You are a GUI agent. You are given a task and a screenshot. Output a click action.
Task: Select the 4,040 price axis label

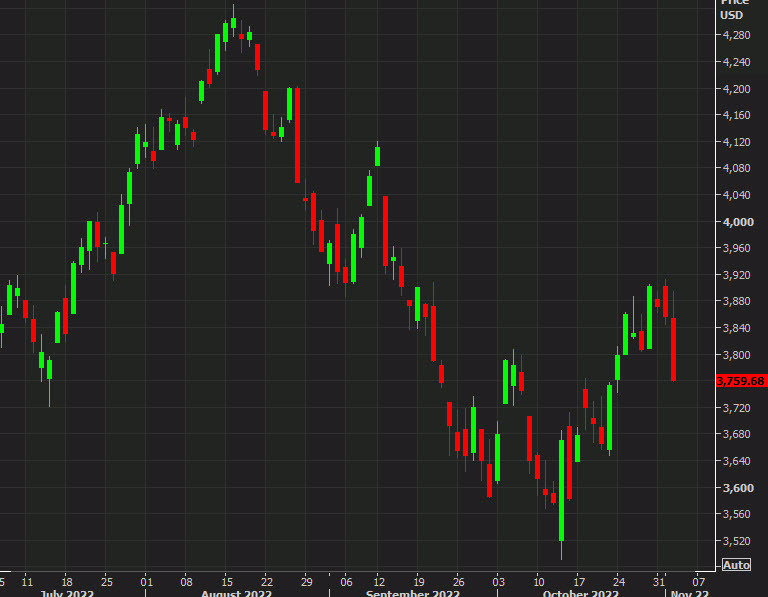tap(737, 195)
